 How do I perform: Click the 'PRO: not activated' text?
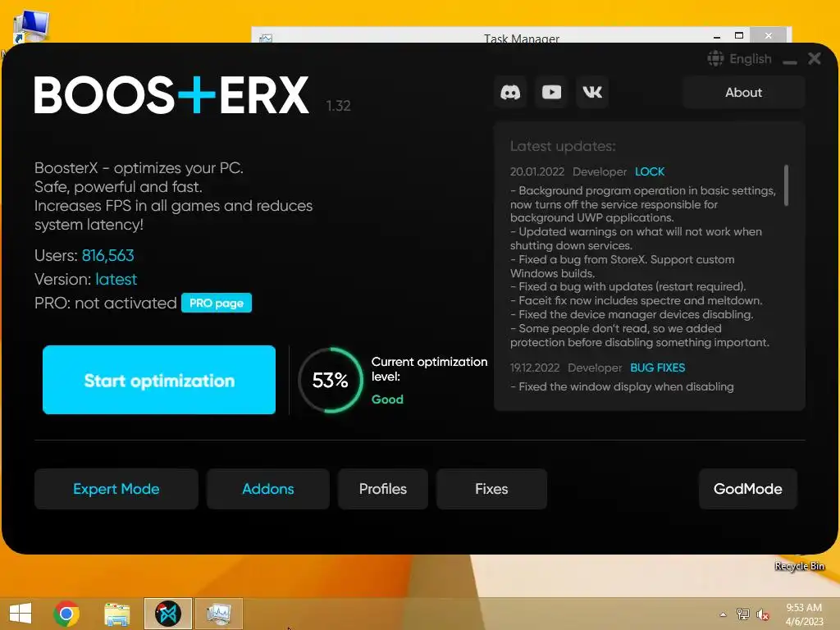pyautogui.click(x=106, y=304)
